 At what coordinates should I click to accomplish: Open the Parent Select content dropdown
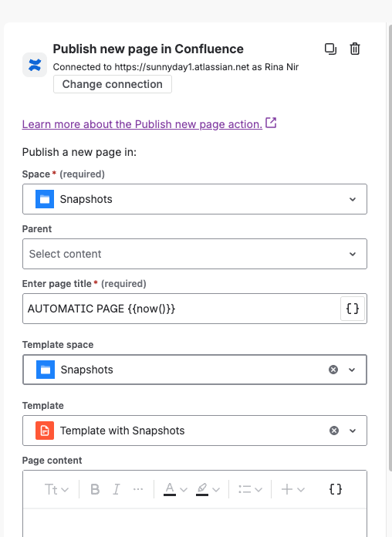(194, 254)
